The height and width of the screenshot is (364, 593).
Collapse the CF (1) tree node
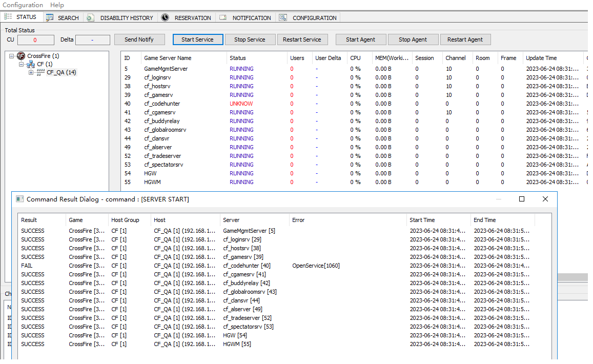[x=21, y=64]
